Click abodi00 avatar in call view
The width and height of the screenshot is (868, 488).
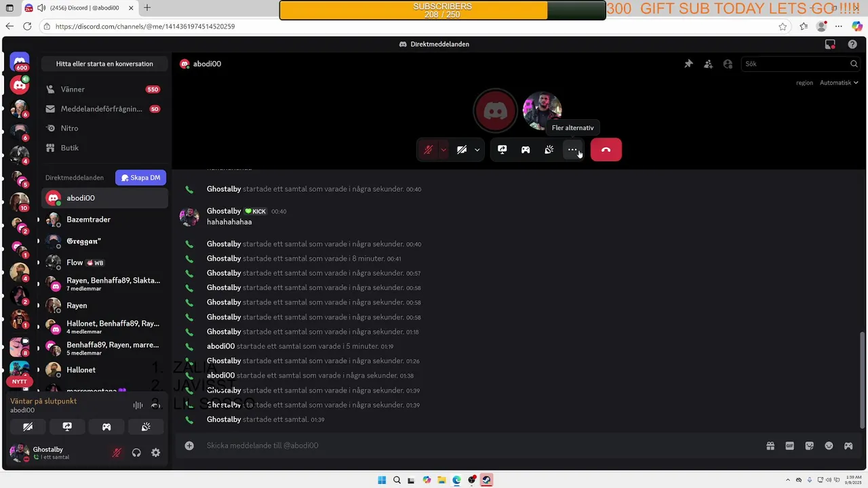496,110
